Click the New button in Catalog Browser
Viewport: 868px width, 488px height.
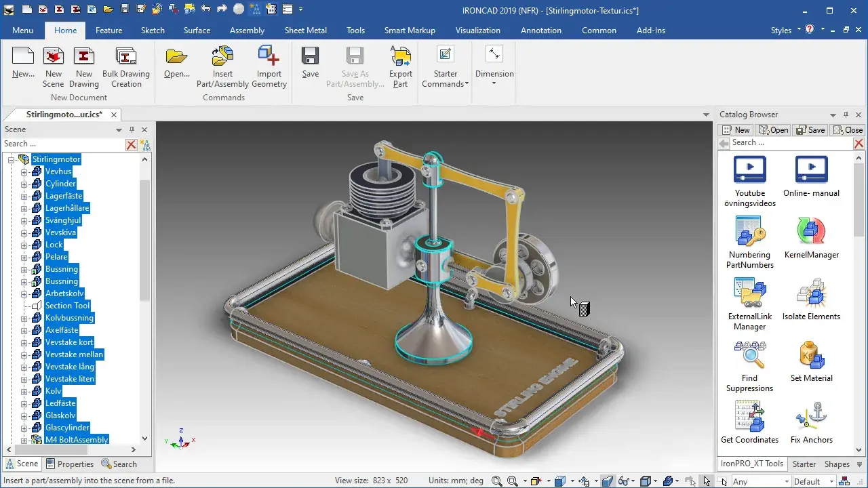(x=736, y=129)
